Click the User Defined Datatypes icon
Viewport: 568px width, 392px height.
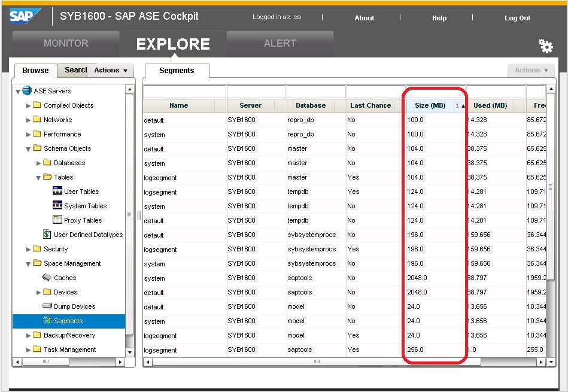47,234
